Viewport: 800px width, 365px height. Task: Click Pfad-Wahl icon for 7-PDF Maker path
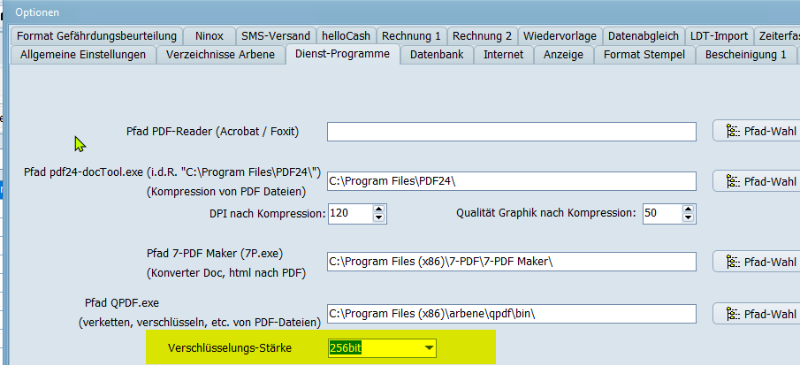pos(732,262)
